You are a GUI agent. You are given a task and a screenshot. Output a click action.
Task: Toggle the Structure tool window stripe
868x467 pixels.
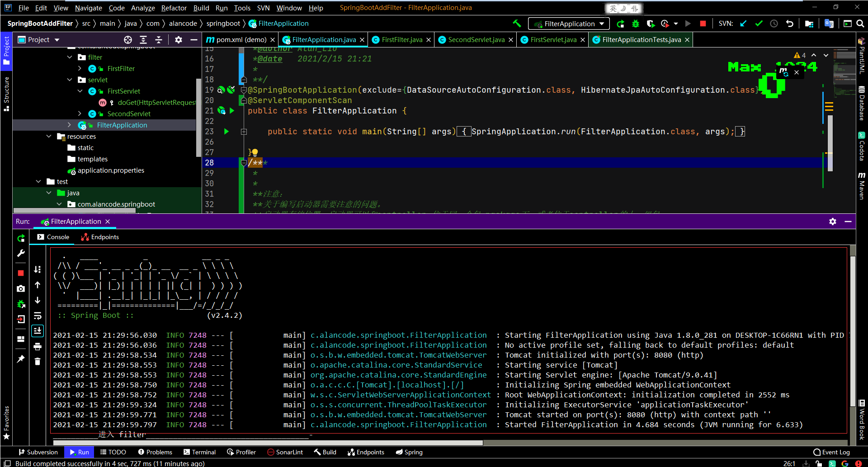click(6, 94)
